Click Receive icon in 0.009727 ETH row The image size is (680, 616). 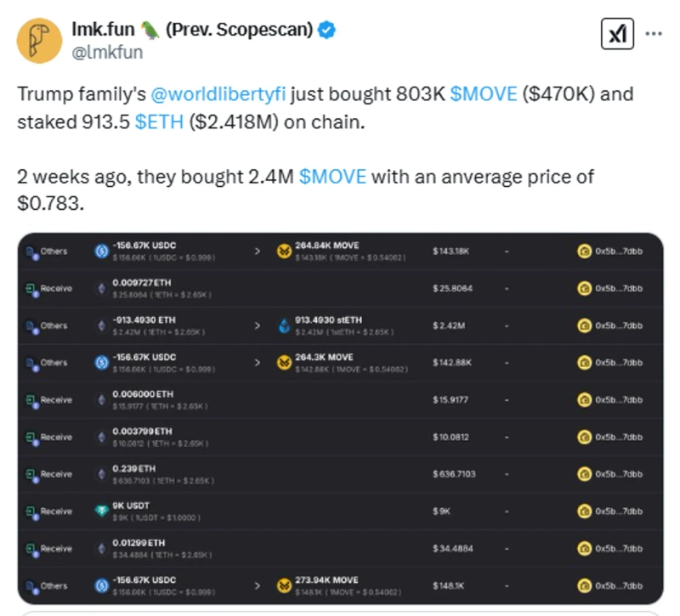[x=30, y=289]
